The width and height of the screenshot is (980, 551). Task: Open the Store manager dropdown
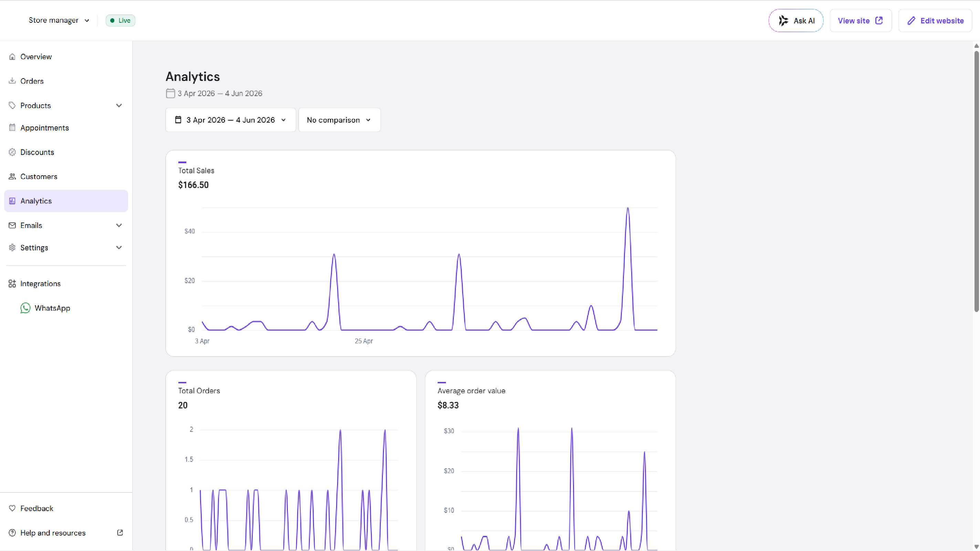point(59,21)
